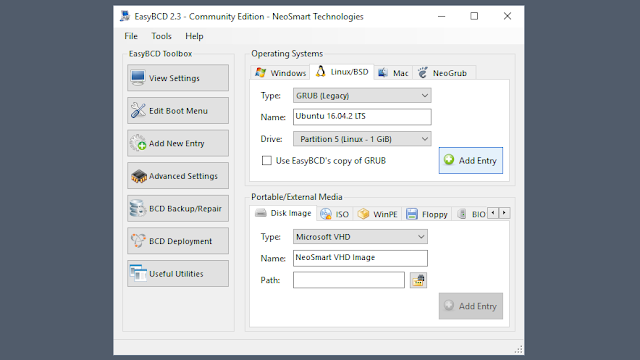
Task: Click Add Entry for the Linux operating system
Action: click(x=471, y=160)
